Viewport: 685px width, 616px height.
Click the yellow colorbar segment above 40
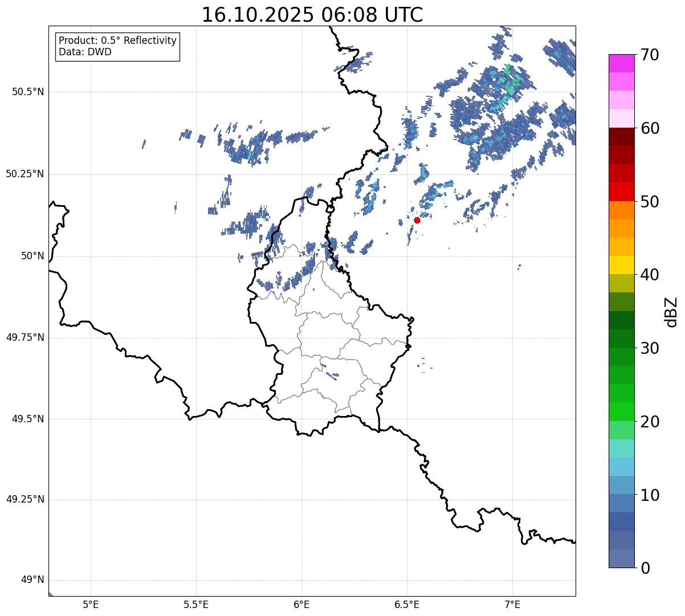coord(622,265)
